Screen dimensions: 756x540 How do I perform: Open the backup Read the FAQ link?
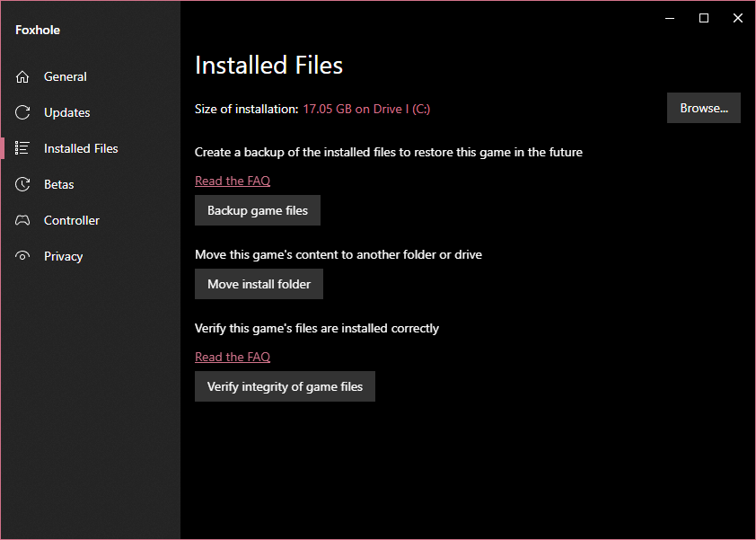[233, 181]
